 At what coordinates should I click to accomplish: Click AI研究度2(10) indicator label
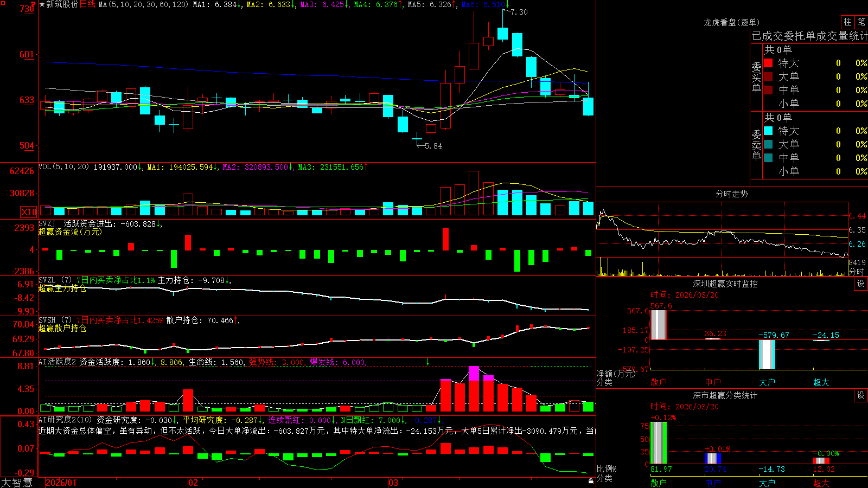65,420
